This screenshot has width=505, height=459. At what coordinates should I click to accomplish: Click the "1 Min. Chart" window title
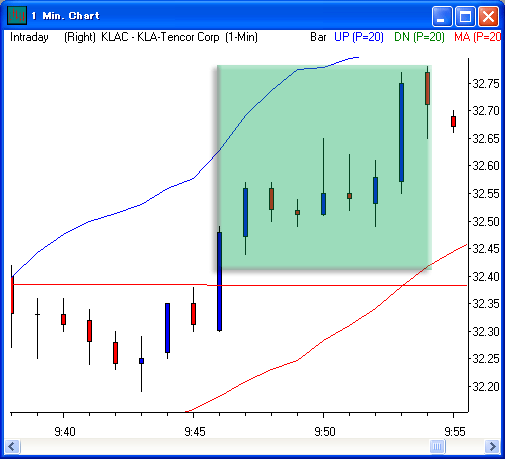click(x=66, y=16)
